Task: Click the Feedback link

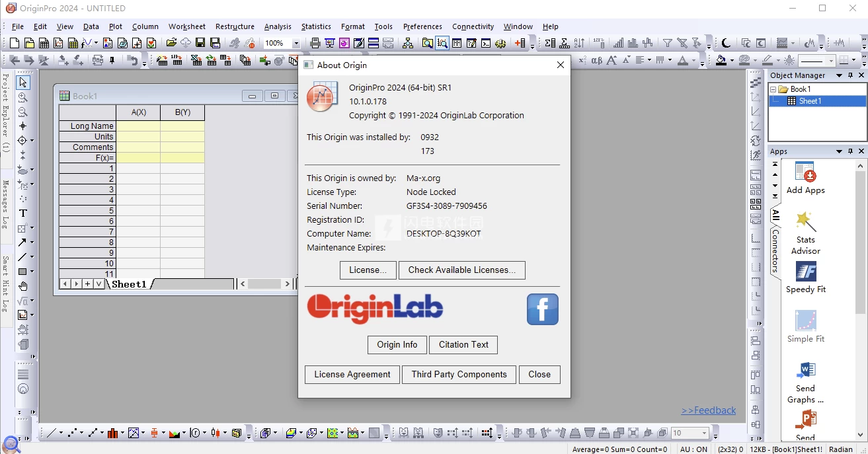Action: [709, 410]
